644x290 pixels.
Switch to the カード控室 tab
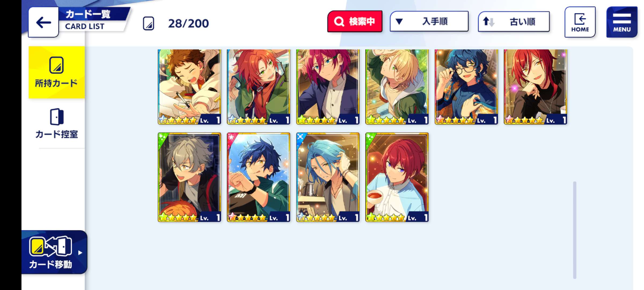click(57, 124)
